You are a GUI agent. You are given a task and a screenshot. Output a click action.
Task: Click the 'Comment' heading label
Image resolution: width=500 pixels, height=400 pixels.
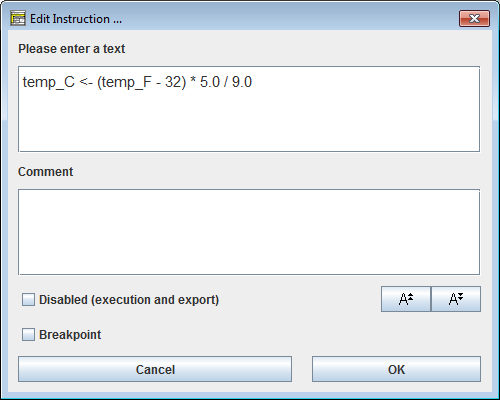click(46, 172)
